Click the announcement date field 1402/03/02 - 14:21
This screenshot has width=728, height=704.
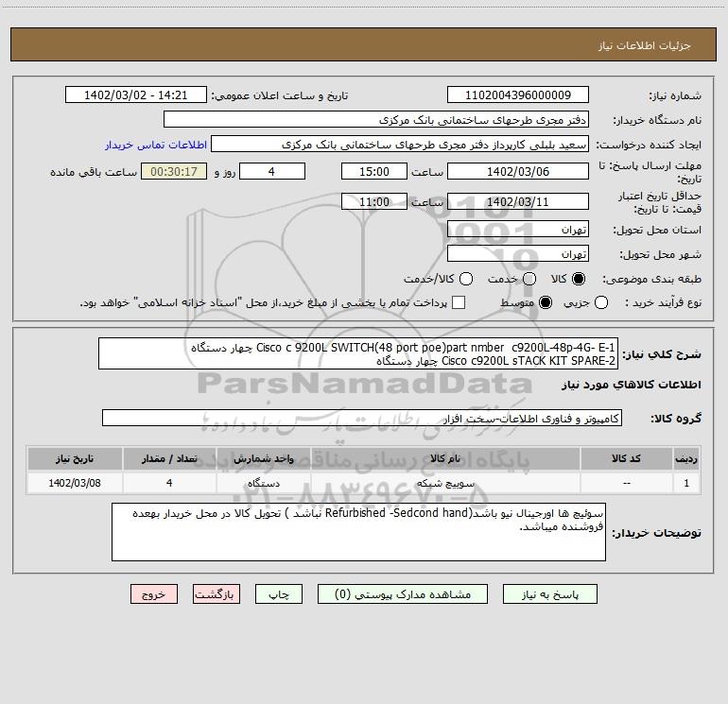pyautogui.click(x=135, y=95)
